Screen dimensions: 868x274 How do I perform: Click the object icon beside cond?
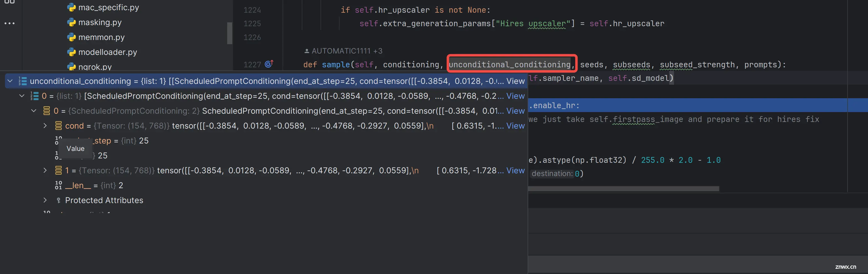tap(58, 126)
